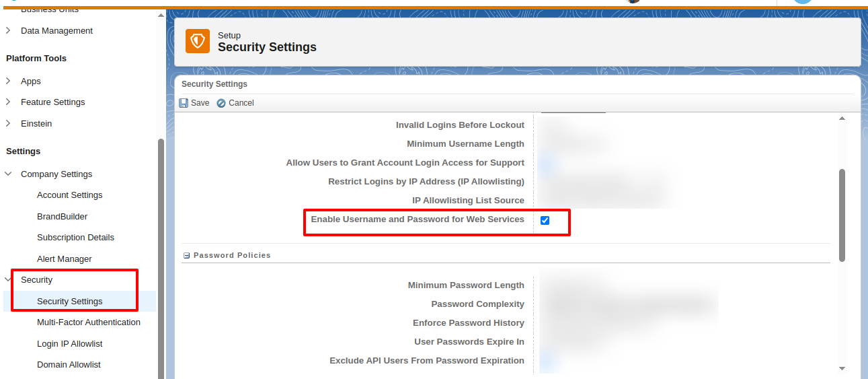Click the settings pane scroll up arrow
Image resolution: width=868 pixels, height=379 pixels.
pos(842,119)
